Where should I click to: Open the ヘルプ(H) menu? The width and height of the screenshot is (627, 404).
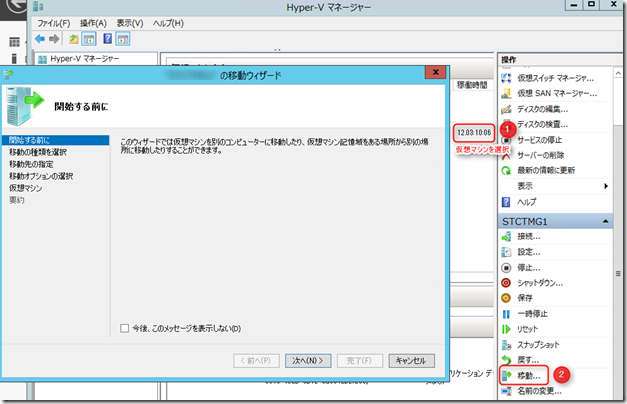(168, 23)
